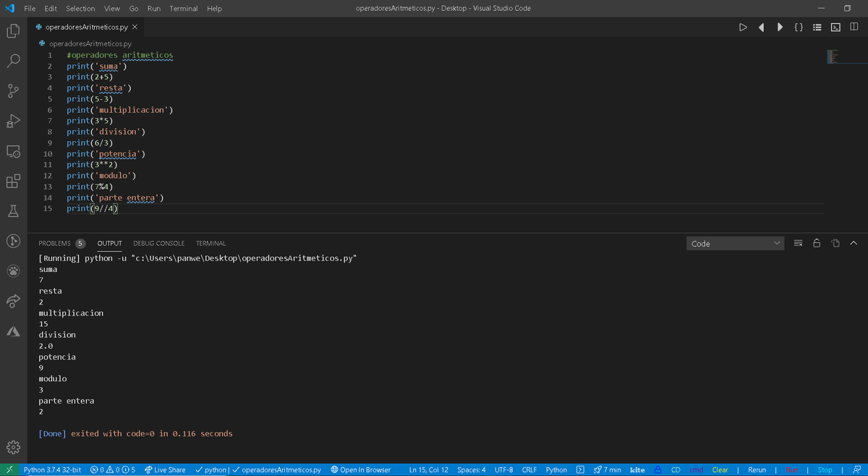Open the Run and Debug view
The height and width of the screenshot is (476, 868).
click(13, 121)
